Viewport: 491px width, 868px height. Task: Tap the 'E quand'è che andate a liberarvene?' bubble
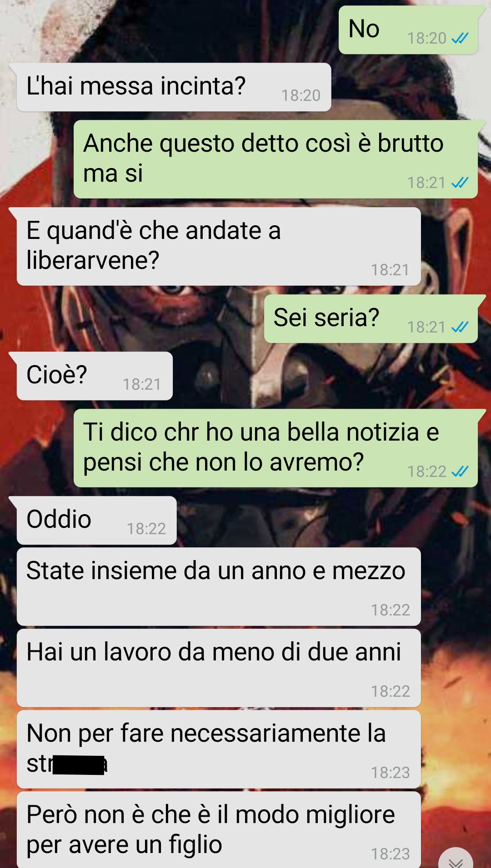219,247
